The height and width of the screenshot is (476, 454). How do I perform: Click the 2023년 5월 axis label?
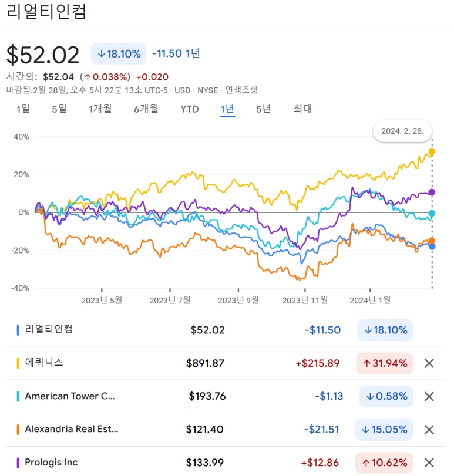(102, 301)
